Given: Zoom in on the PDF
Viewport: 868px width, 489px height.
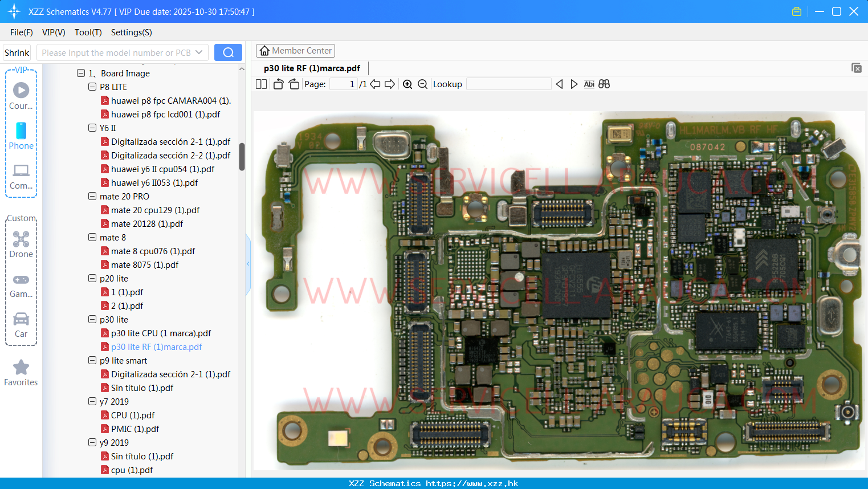Looking at the screenshot, I should pos(407,84).
